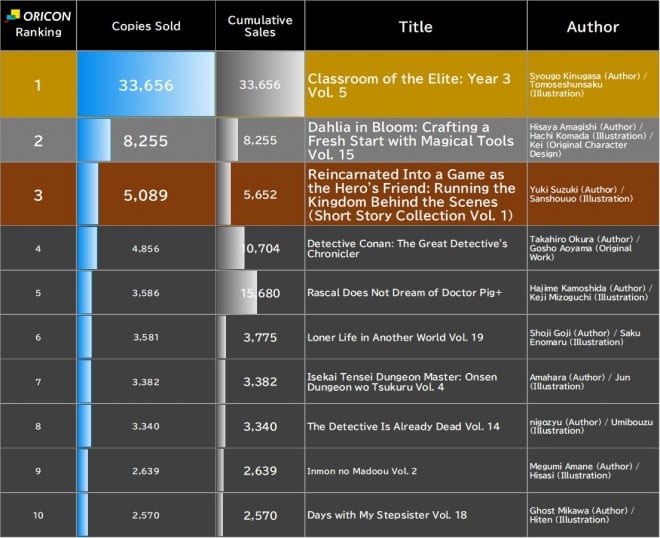Screen dimensions: 660x538
Task: Click author Hajime Kamoshida cell
Action: [593, 293]
